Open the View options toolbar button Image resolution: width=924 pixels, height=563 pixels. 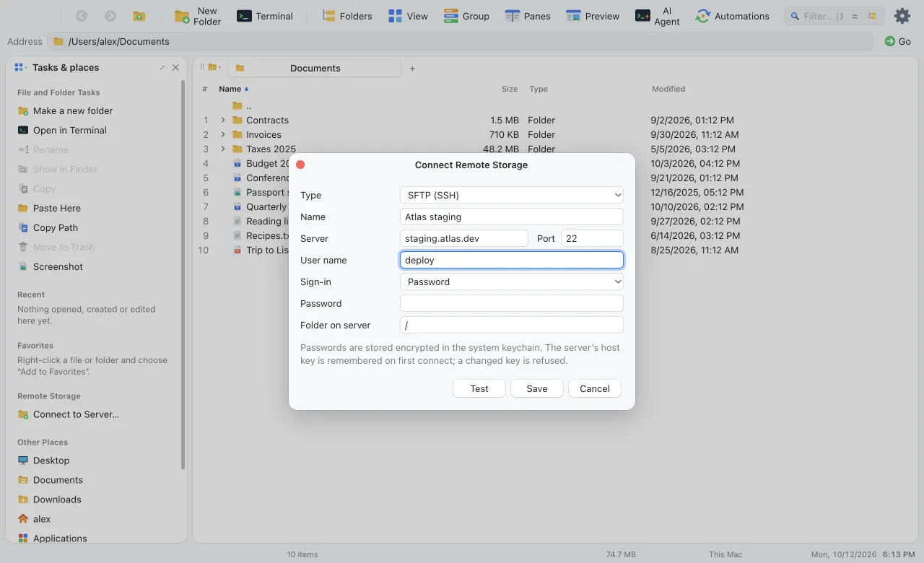point(408,16)
